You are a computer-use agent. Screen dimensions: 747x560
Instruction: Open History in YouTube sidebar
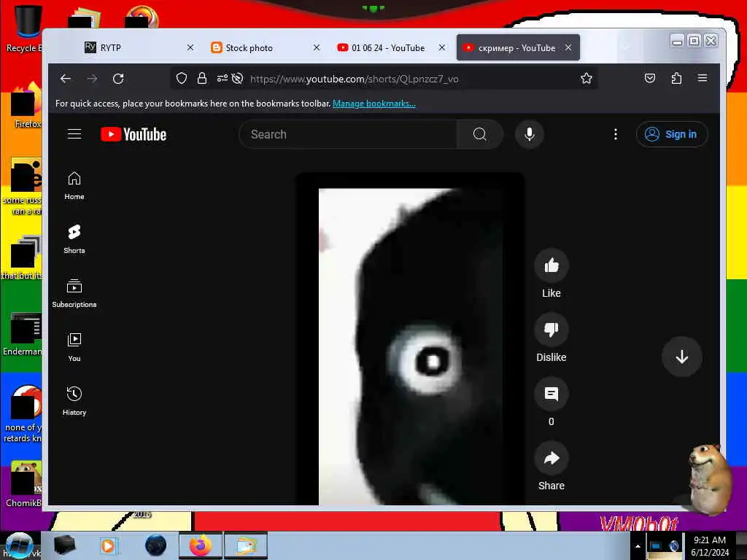point(74,402)
